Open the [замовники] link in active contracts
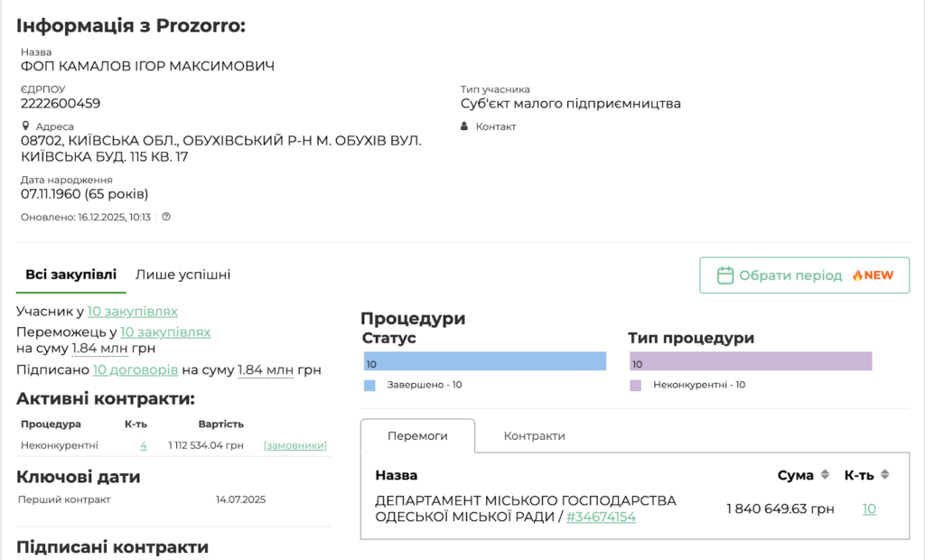Viewport: 925px width, 560px height. (294, 445)
